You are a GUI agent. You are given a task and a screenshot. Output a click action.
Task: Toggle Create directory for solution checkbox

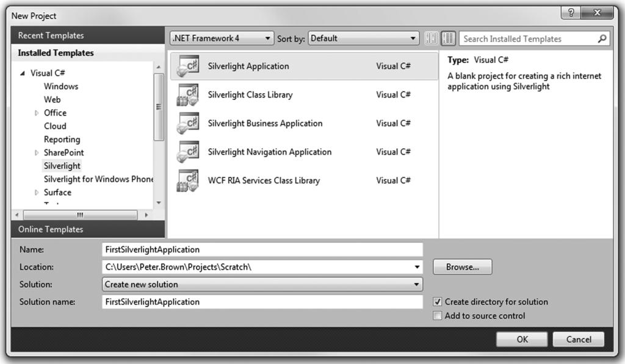(437, 302)
